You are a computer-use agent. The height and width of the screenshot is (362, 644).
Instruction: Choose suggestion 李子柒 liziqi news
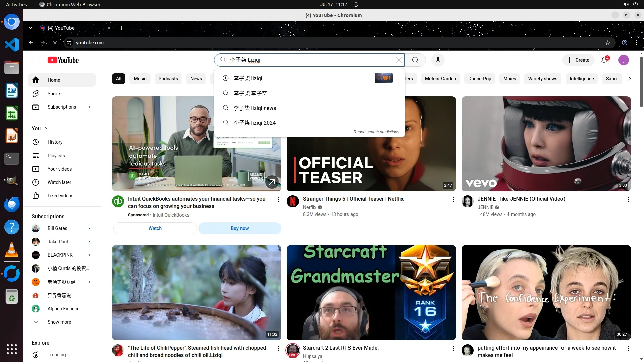(255, 108)
